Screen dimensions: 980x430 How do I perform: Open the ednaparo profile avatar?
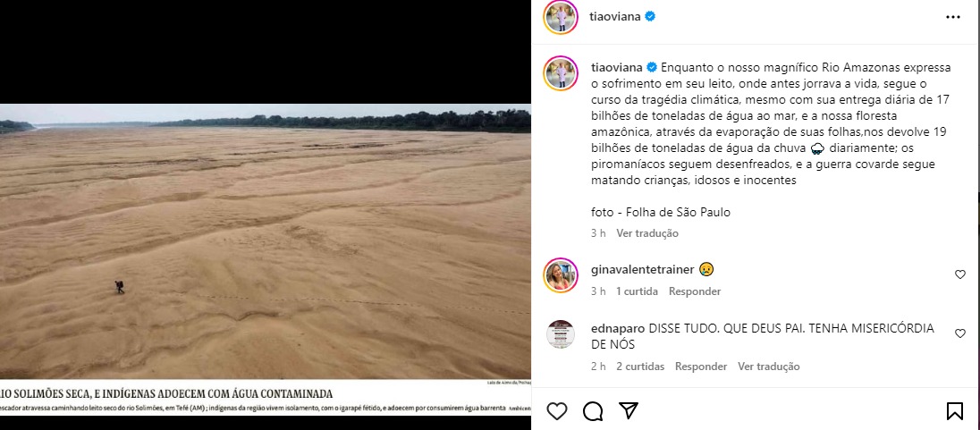[560, 333]
